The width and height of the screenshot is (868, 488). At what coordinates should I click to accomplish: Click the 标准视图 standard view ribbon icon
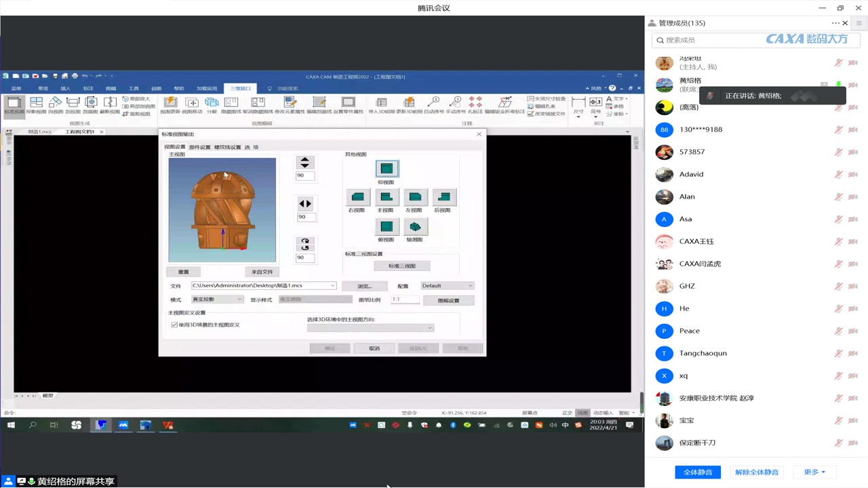[x=14, y=105]
